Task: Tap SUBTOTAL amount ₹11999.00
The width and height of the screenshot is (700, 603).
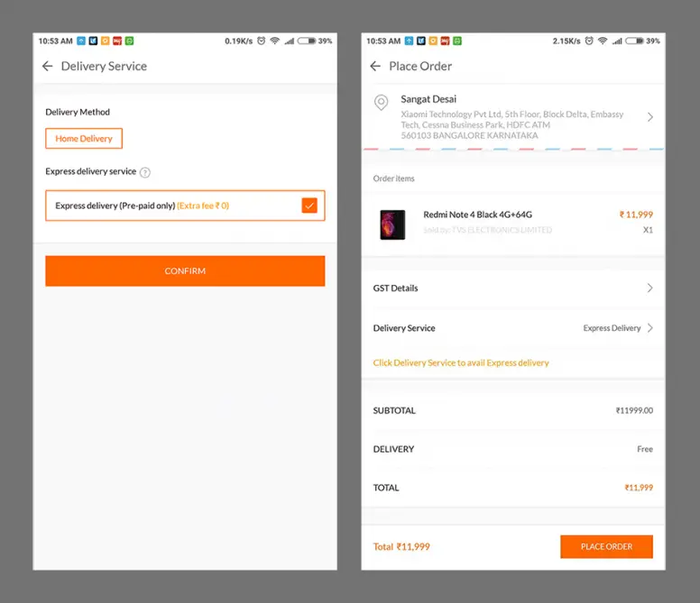Action: tap(634, 411)
